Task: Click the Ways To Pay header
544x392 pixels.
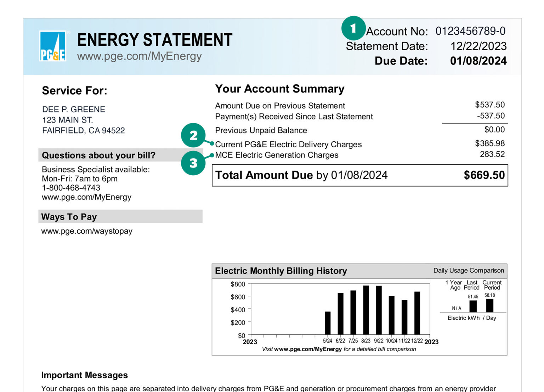Action: tap(120, 216)
